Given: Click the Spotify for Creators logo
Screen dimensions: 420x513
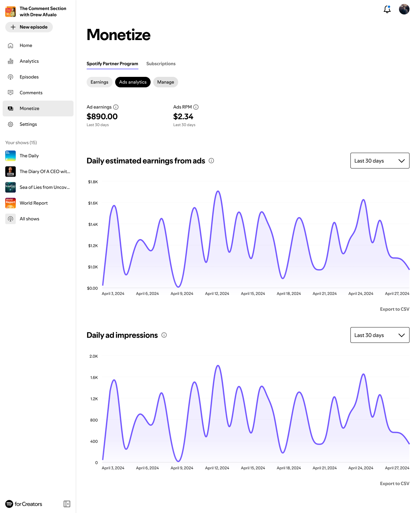Looking at the screenshot, I should tap(24, 504).
